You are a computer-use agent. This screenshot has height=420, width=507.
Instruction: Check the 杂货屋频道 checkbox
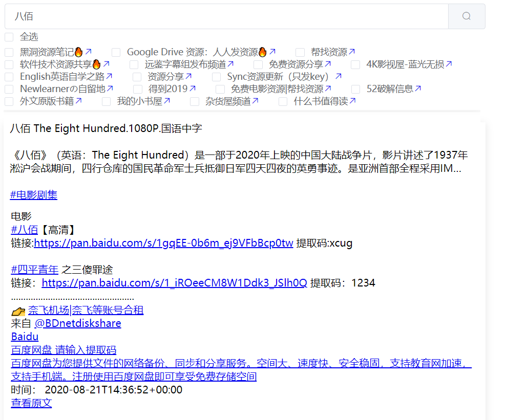[195, 101]
